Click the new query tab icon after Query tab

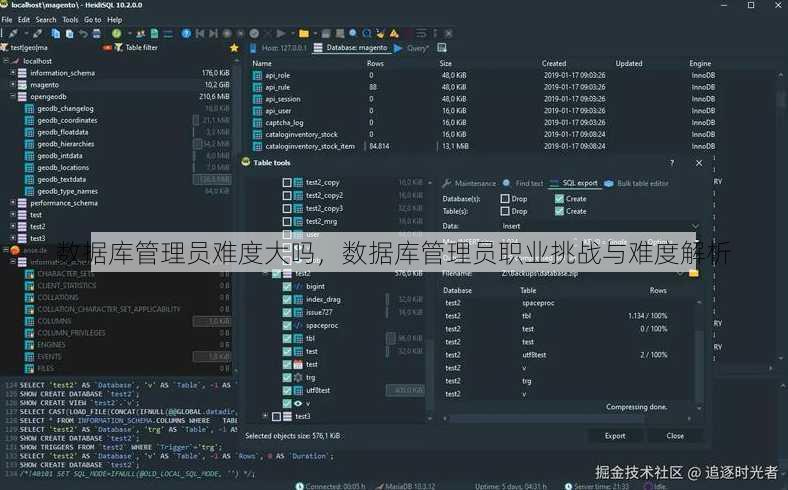click(442, 48)
